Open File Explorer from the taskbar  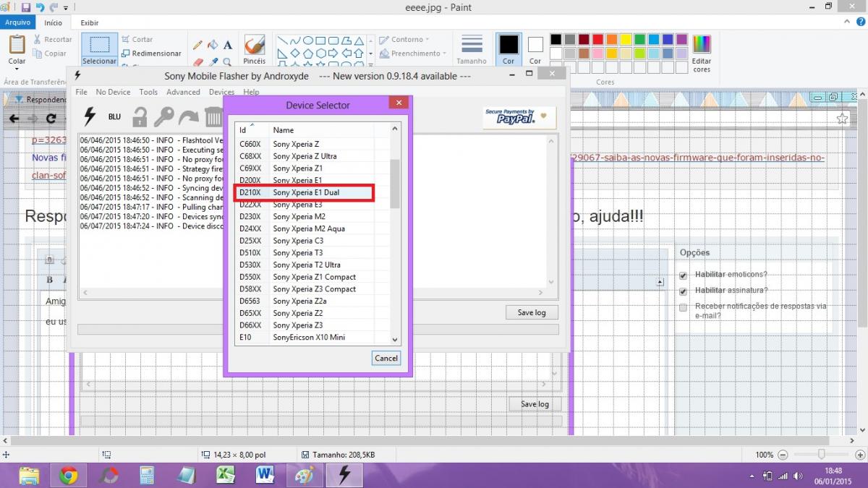coord(30,475)
